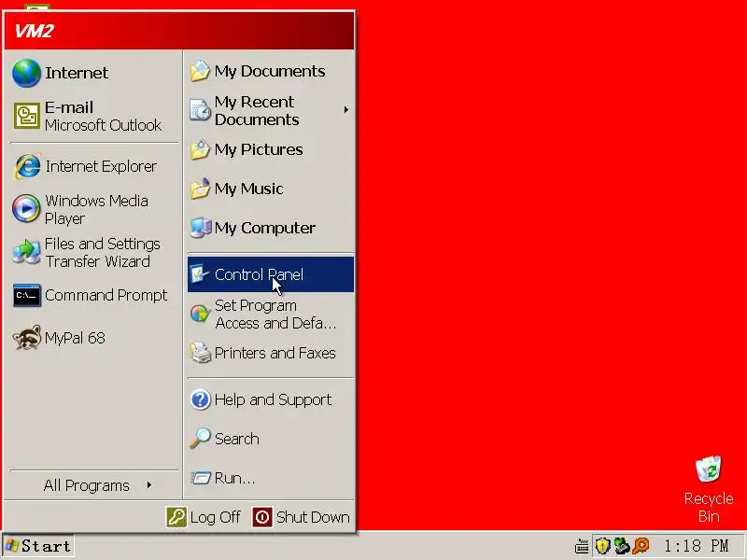Select the 'Microsoft Outlook' E-mail text
The height and width of the screenshot is (560, 747).
coord(103,125)
